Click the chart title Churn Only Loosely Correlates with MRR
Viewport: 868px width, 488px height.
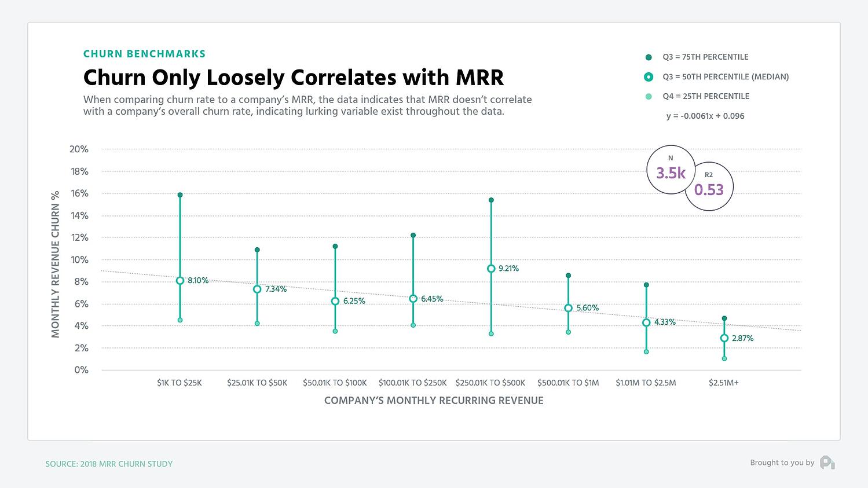click(x=293, y=77)
